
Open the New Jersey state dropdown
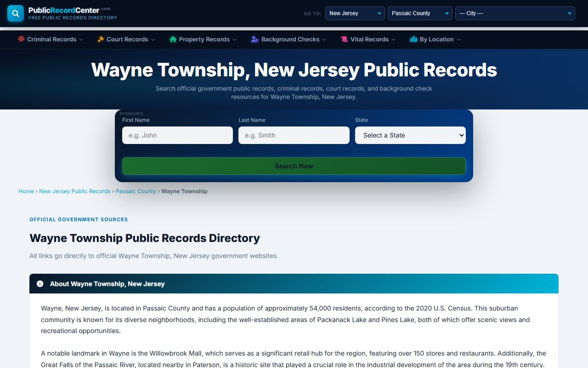coord(355,13)
